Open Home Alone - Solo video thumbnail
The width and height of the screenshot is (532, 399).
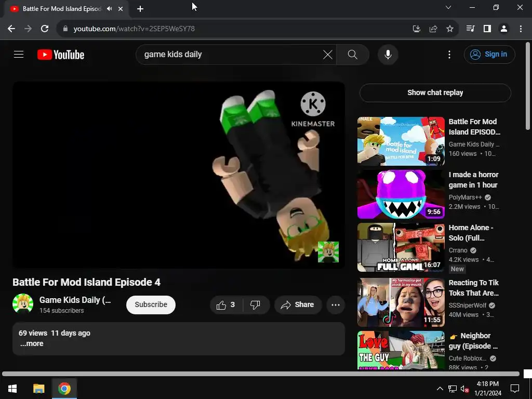[x=401, y=247]
